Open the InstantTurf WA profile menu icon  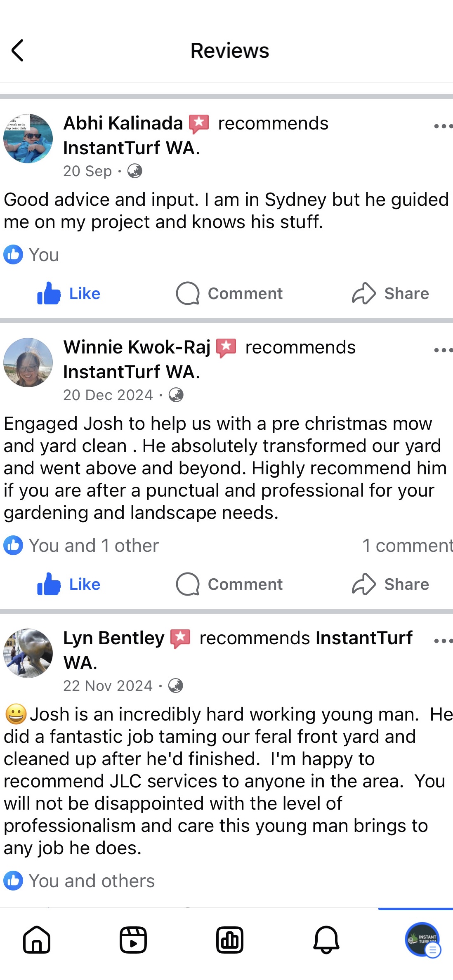coord(422,940)
